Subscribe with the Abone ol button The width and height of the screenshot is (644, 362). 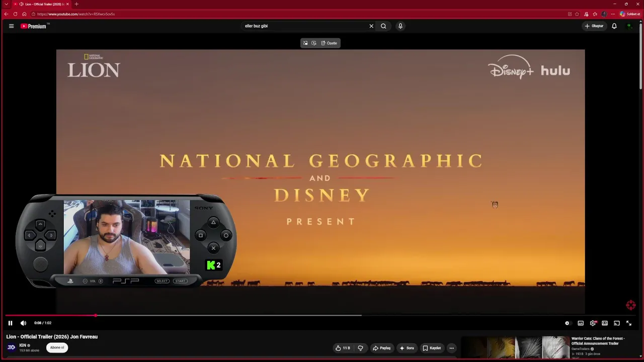(x=57, y=347)
